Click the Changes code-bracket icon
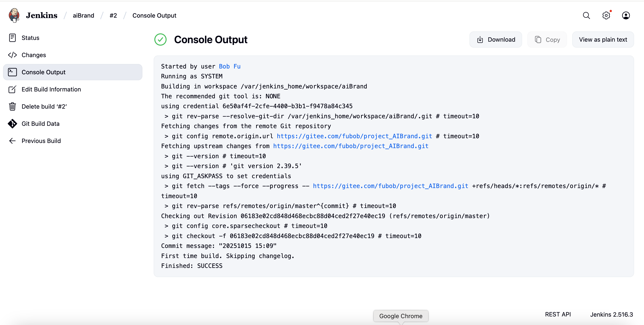This screenshot has height=325, width=644. (12, 55)
